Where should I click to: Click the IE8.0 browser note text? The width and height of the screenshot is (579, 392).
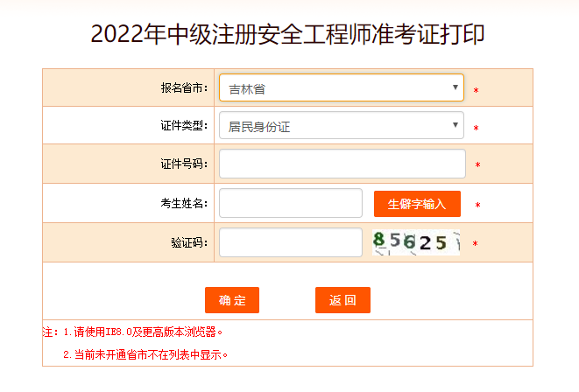coord(138,332)
